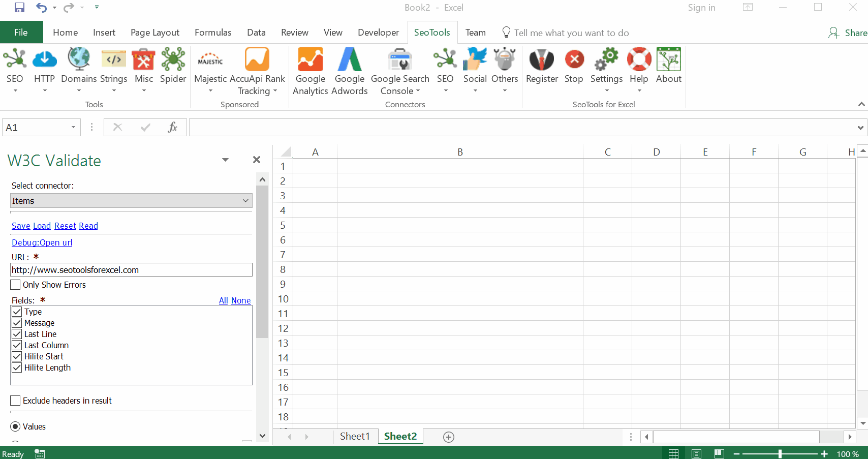Click the Save link in the pane

pyautogui.click(x=21, y=226)
